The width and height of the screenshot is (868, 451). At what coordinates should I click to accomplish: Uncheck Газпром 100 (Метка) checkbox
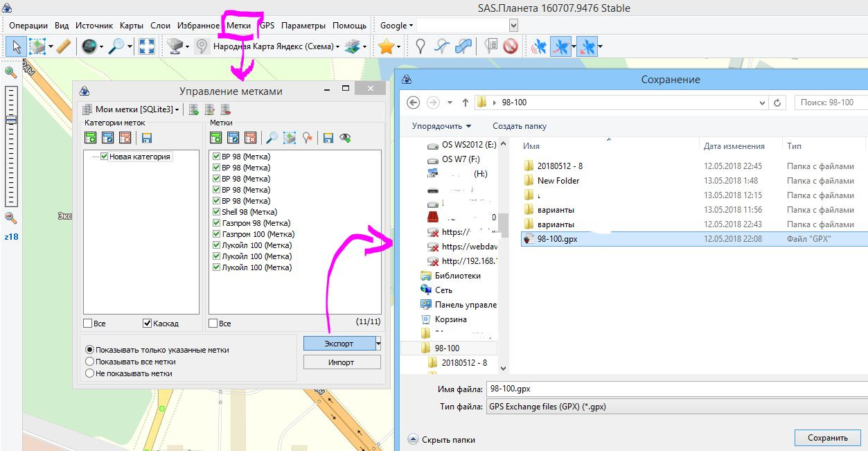[x=217, y=234]
